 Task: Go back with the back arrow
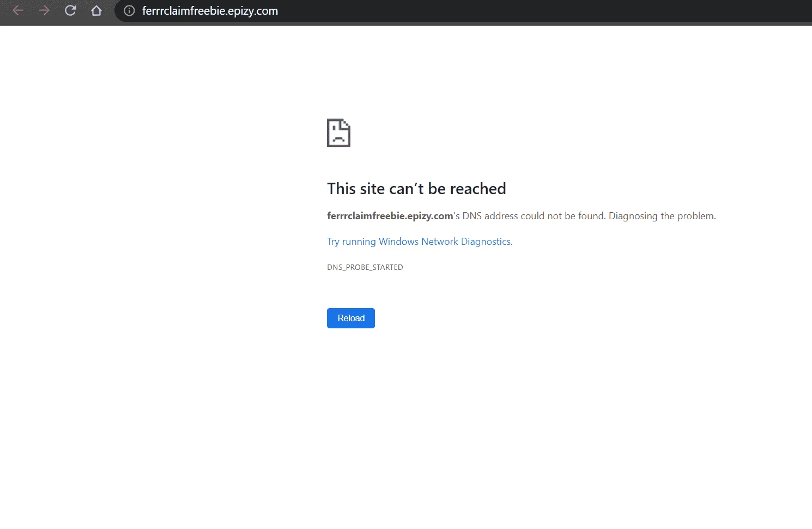click(18, 10)
